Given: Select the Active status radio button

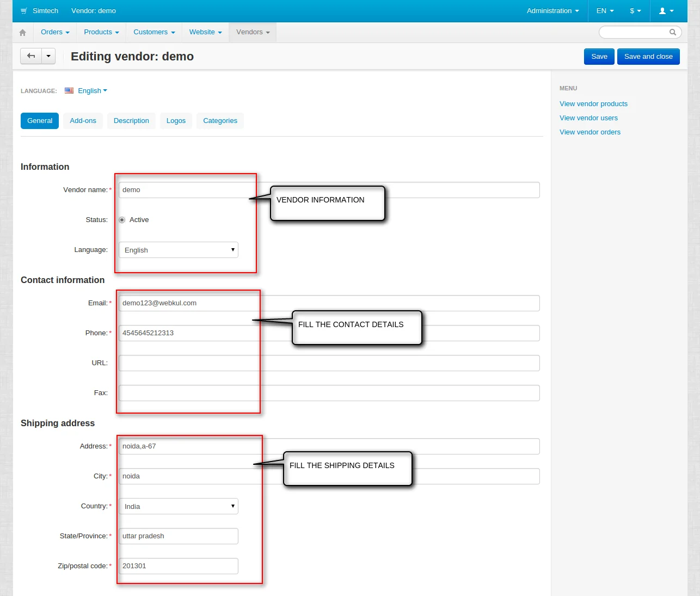Looking at the screenshot, I should click(x=122, y=220).
